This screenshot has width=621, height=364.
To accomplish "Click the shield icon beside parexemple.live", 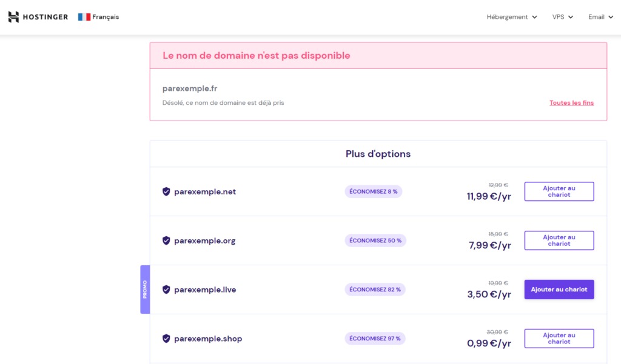I will tap(166, 290).
